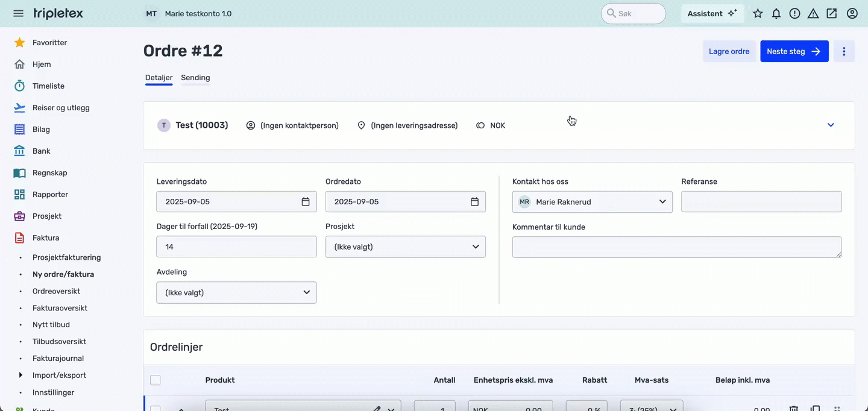Toggle the select-all order lines checkbox
The height and width of the screenshot is (411, 868).
pos(156,380)
